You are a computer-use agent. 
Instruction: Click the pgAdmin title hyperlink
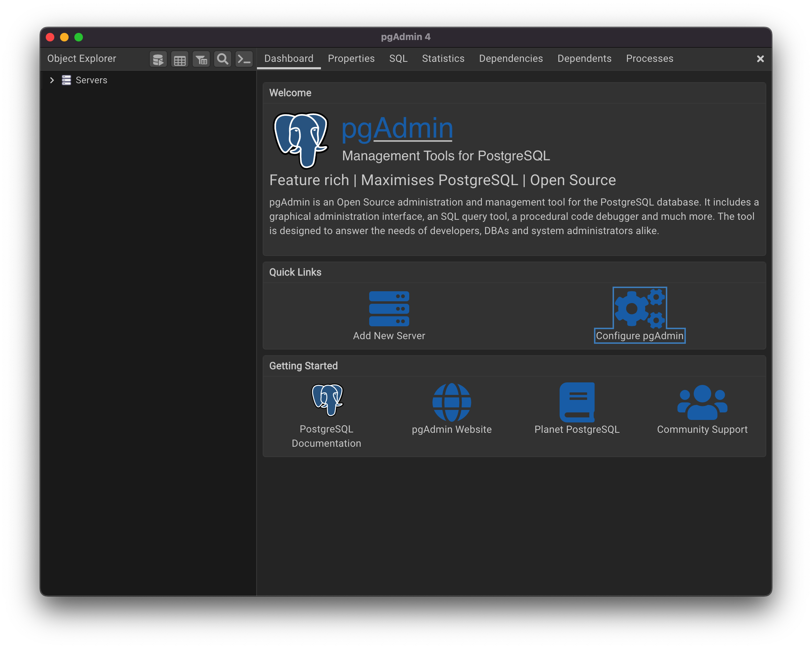coord(397,128)
